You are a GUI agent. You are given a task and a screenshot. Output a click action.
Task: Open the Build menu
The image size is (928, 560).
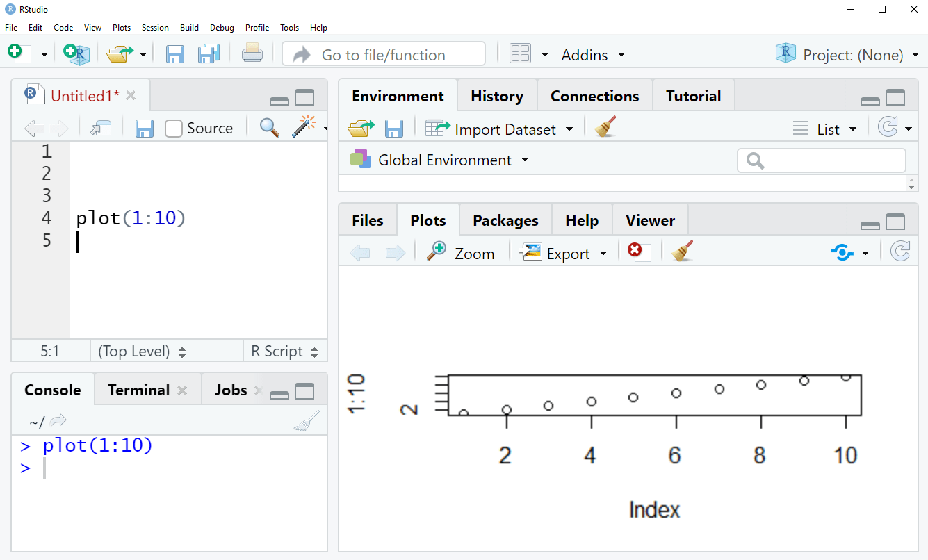[x=189, y=28]
